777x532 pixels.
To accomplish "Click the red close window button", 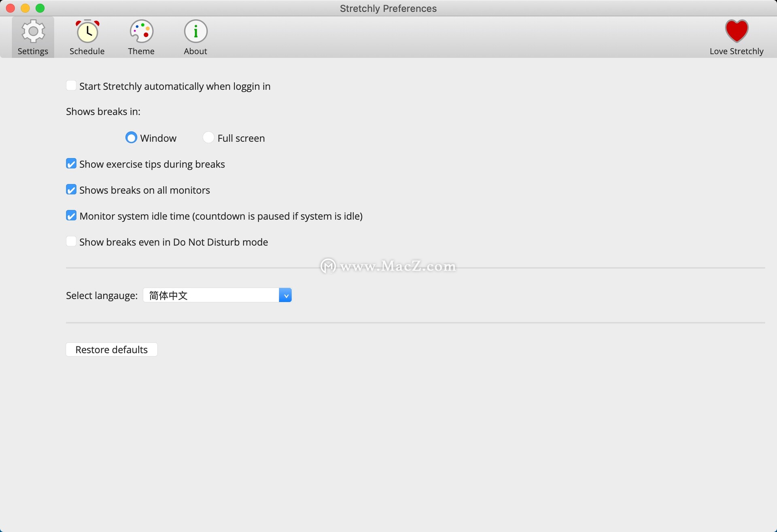I will 11,8.
